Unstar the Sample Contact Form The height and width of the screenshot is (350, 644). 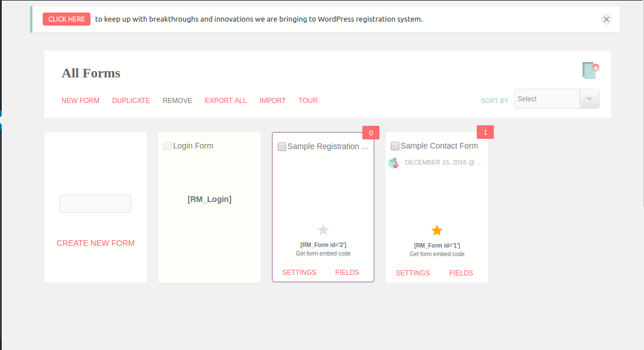point(436,230)
